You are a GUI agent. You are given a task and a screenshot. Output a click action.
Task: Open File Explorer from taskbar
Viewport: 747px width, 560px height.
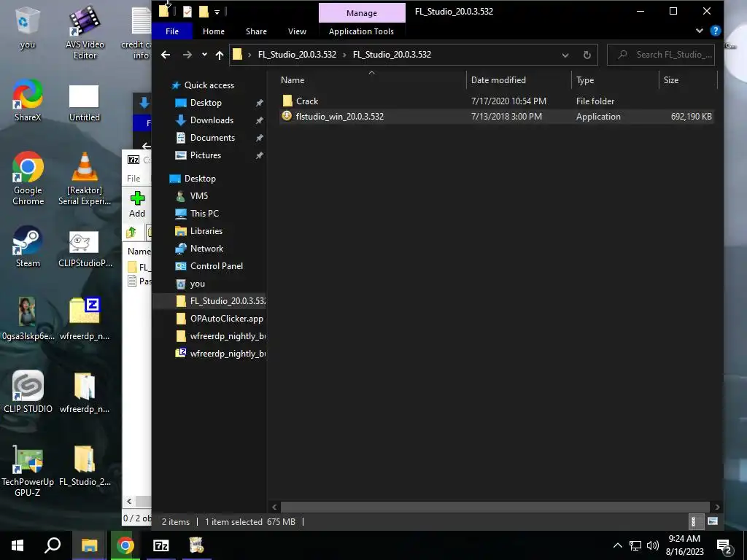coord(89,545)
